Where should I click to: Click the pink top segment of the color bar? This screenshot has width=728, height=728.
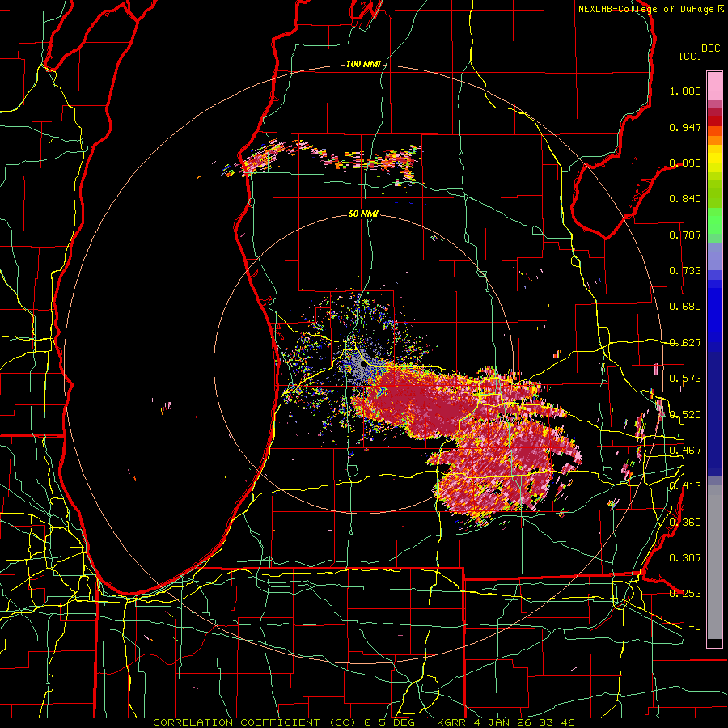point(714,86)
